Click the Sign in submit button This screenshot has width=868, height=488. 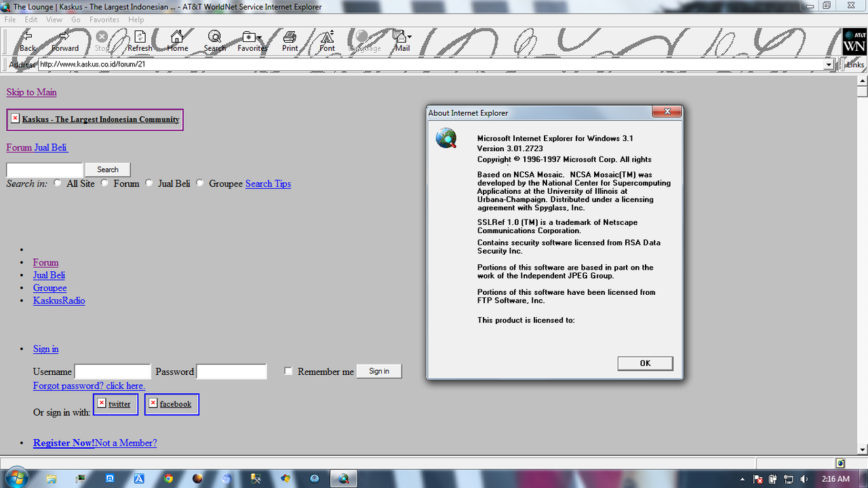tap(379, 371)
